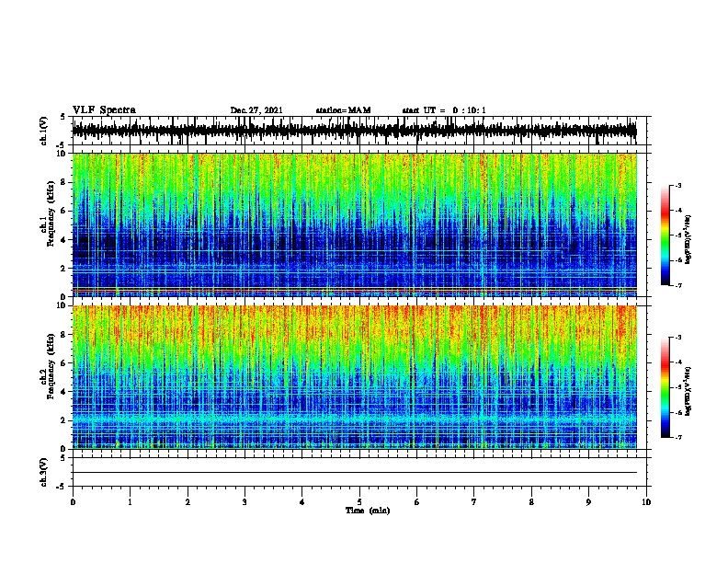Click the red horizontal line in ch.1 spectrogram
This screenshot has width=728, height=563.
coord(355,291)
